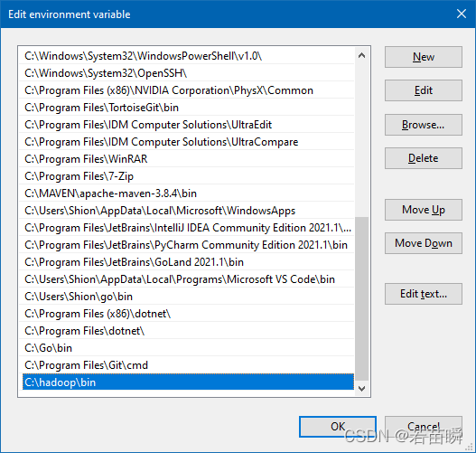Image resolution: width=476 pixels, height=453 pixels.
Task: Move selected entry up
Action: point(424,210)
